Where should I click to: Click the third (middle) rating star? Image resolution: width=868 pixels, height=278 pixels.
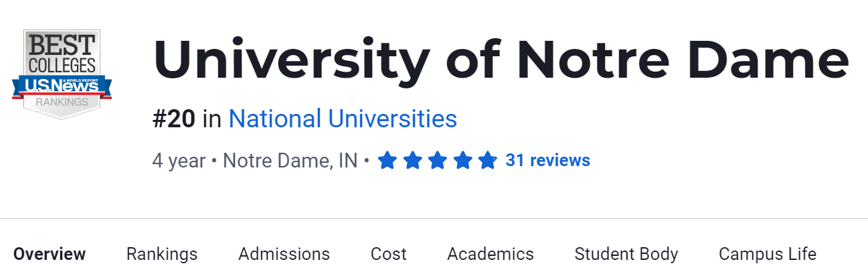(438, 161)
